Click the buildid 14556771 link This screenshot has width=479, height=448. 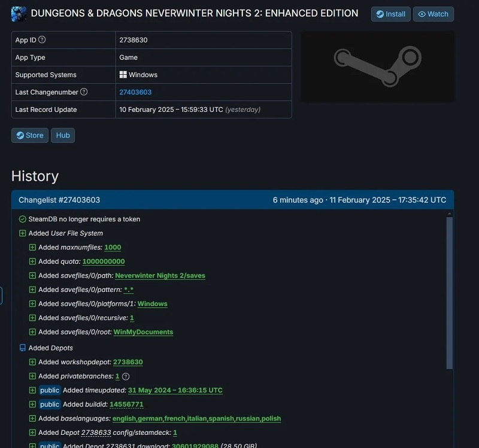pos(126,404)
